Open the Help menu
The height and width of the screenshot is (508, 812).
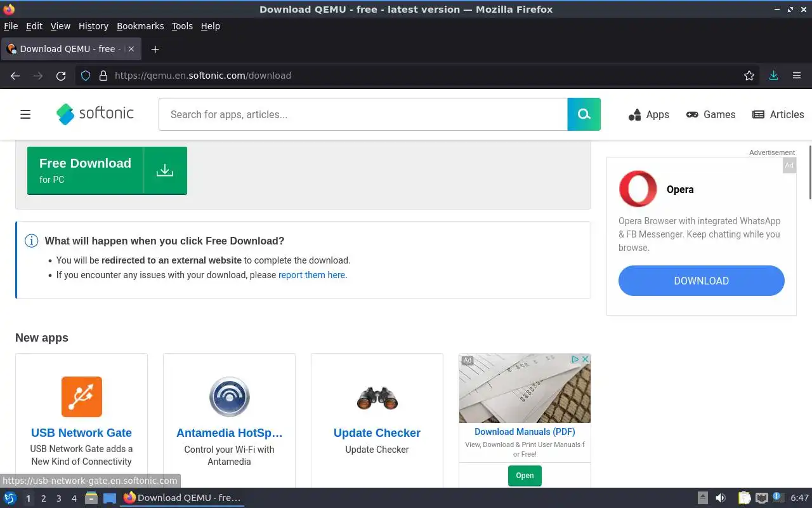(211, 26)
